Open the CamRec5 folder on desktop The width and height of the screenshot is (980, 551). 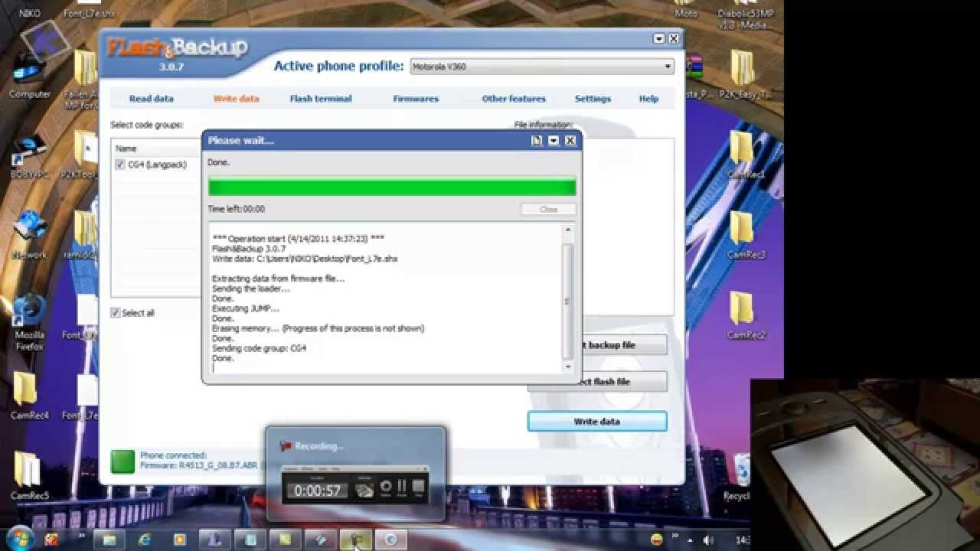[x=29, y=476]
